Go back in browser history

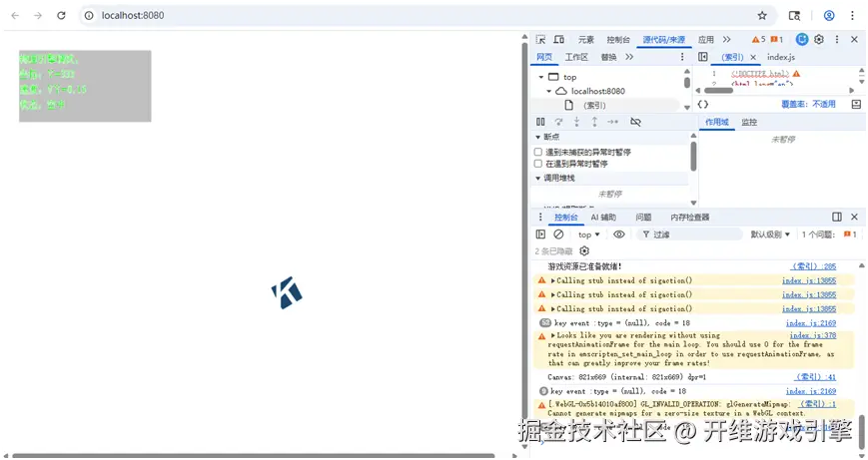(15, 16)
